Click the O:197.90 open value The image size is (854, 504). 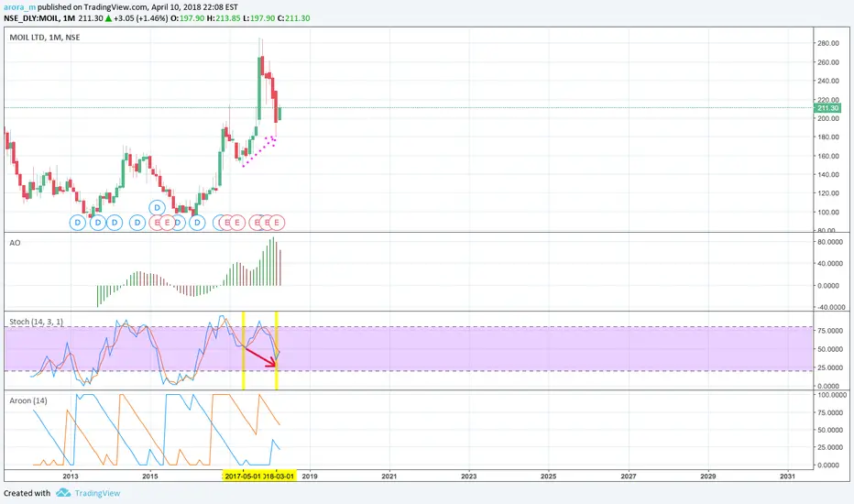tap(187, 18)
